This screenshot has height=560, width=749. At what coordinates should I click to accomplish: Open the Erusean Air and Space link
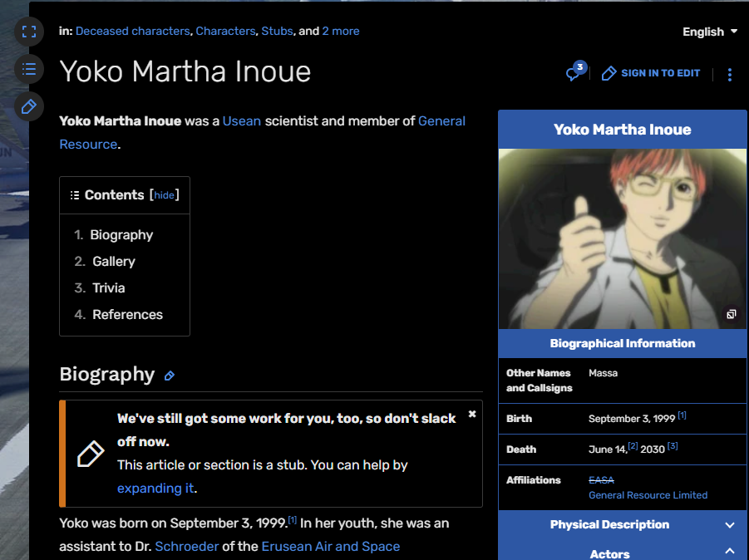point(331,547)
